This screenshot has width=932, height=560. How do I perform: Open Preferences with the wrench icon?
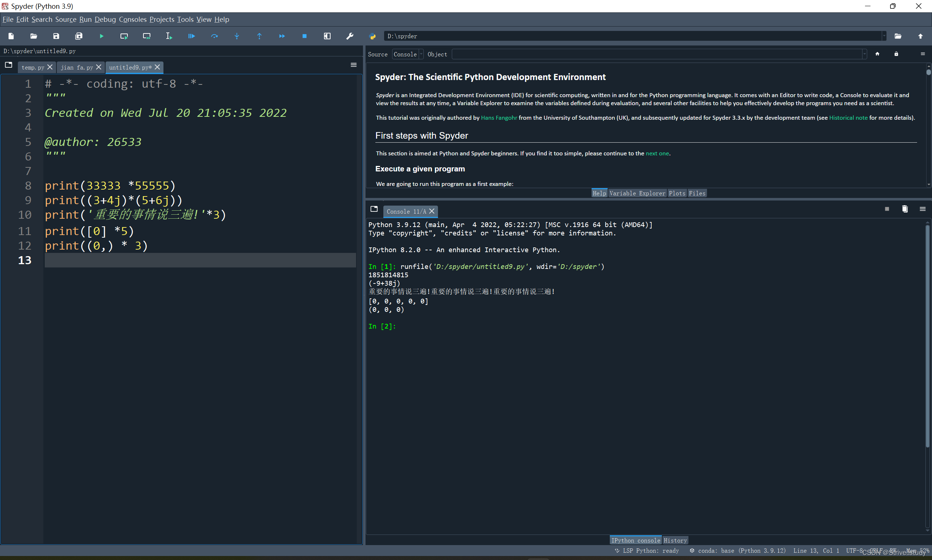[x=349, y=36]
